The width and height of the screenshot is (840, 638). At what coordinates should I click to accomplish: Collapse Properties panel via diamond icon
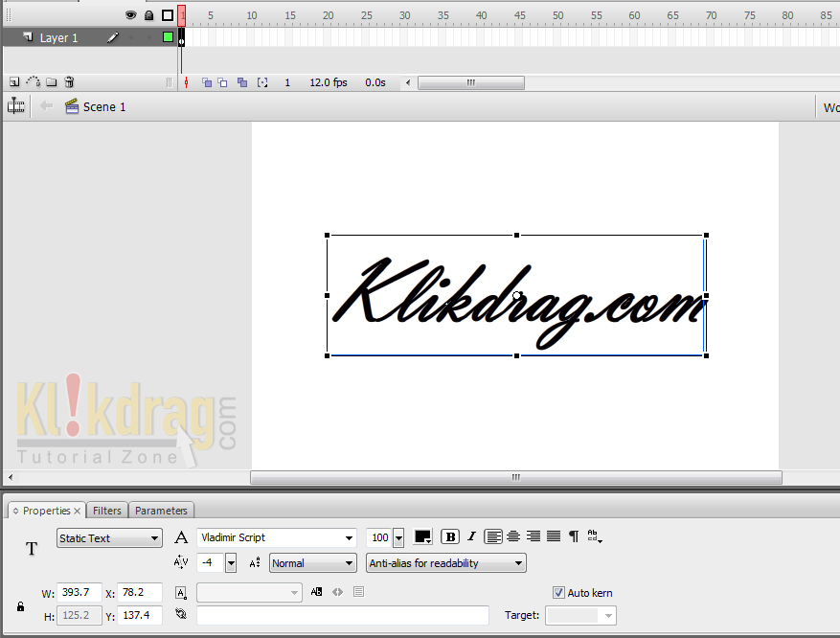click(x=15, y=511)
